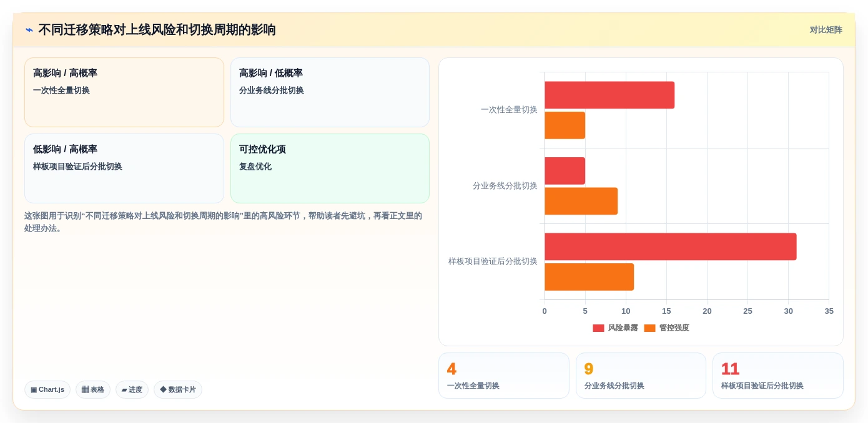The width and height of the screenshot is (868, 423).
Task: Click the description paragraph starting 这张图用于识别
Action: point(224,222)
